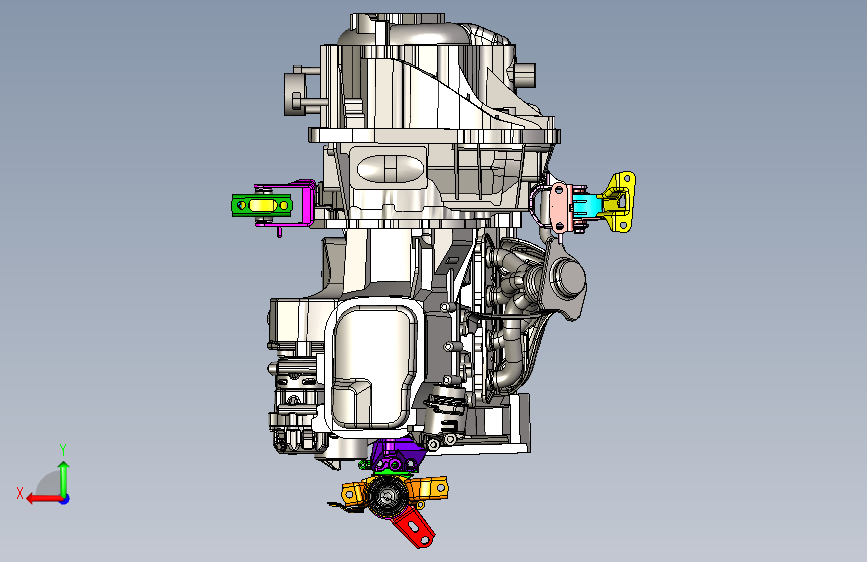Click the blue Z axis dot of the triad
Viewport: 867px width, 562px height.
[65, 499]
